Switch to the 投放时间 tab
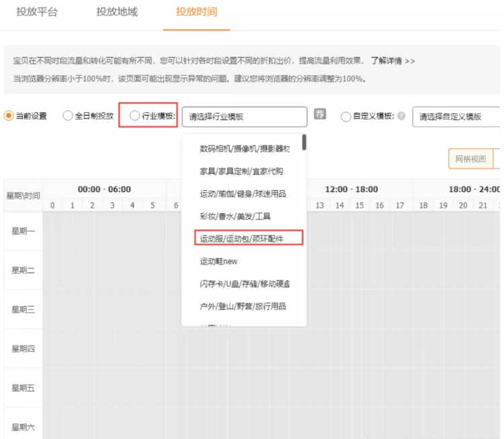 (196, 12)
